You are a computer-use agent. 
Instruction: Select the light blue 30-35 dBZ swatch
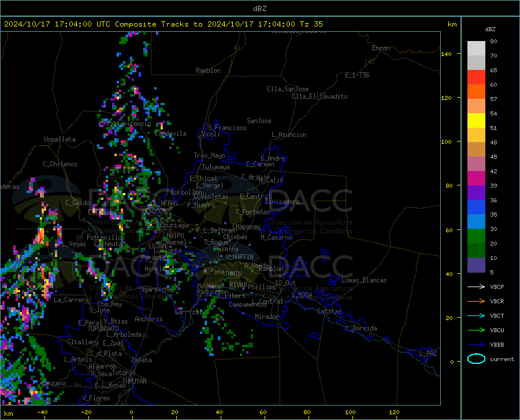pos(476,222)
